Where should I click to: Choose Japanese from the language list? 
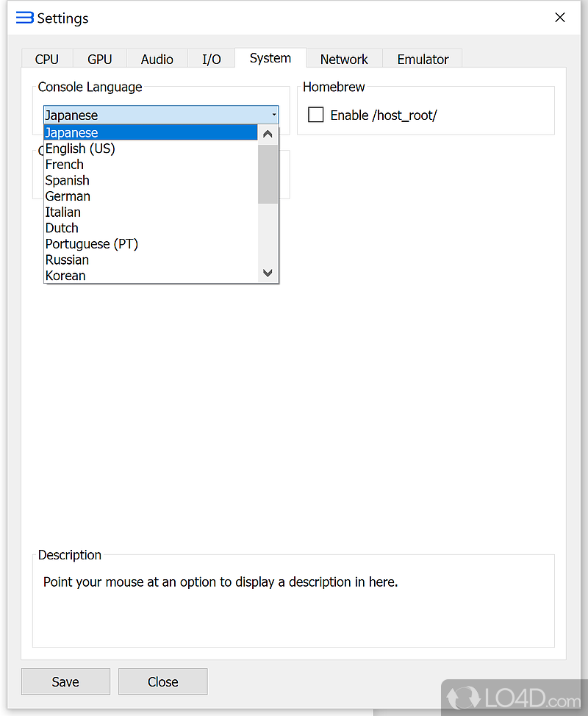(x=151, y=132)
